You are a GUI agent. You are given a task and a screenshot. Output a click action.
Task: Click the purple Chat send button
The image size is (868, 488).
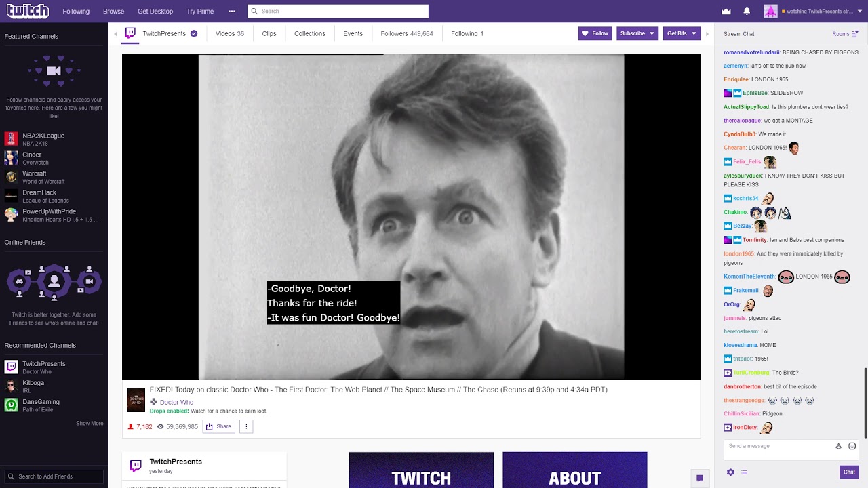point(849,472)
